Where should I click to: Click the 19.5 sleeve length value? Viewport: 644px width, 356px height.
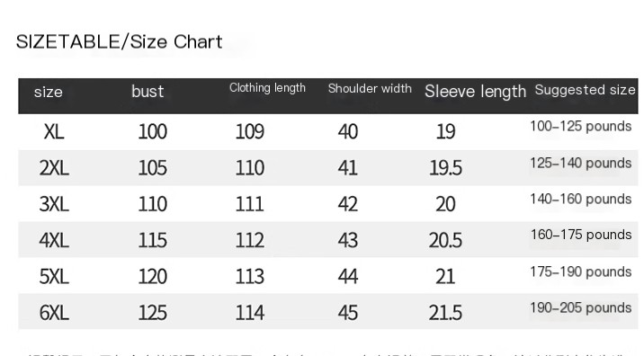445,168
